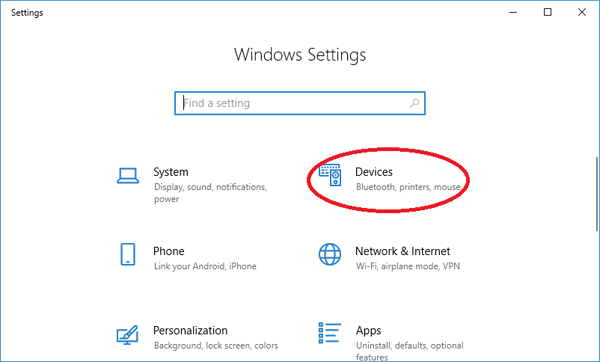
Task: Click the Bluetooth, printers, mouse description
Action: (x=408, y=187)
